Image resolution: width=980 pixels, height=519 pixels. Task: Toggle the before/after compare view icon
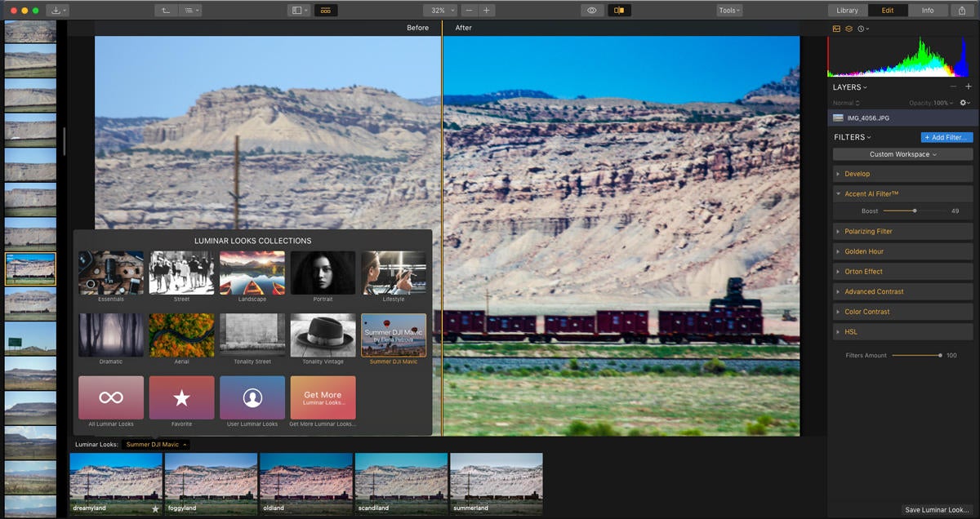(619, 11)
